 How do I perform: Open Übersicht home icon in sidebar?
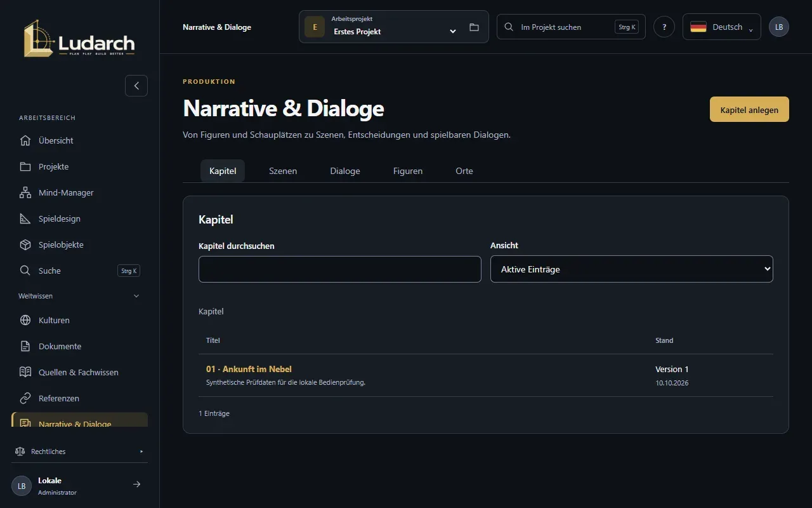point(25,140)
